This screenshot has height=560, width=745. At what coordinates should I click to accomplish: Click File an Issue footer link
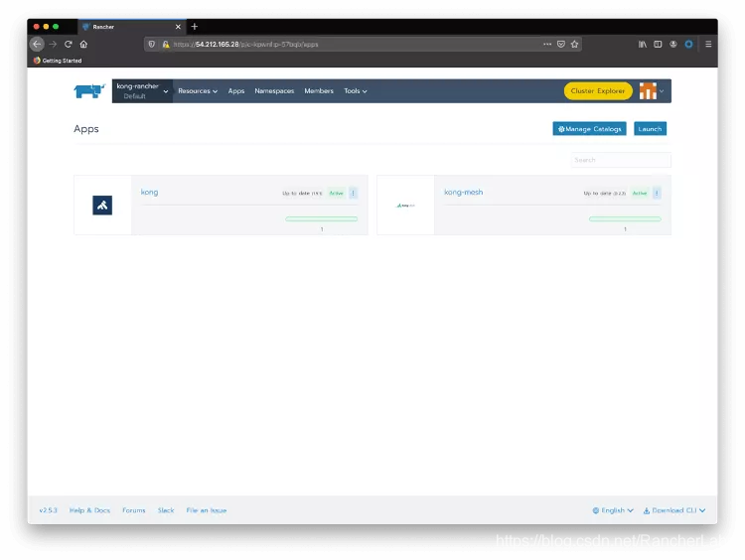(207, 510)
